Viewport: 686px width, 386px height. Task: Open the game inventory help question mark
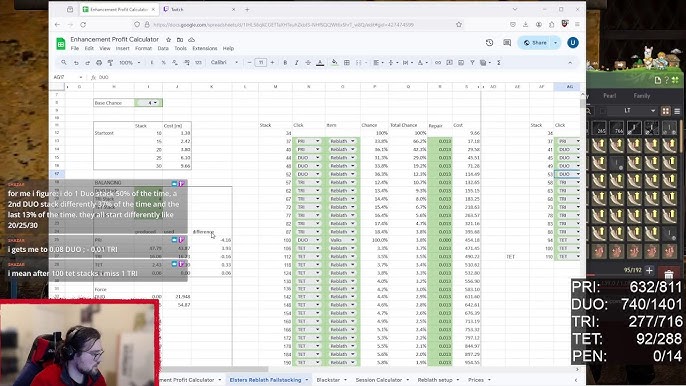pos(667,80)
